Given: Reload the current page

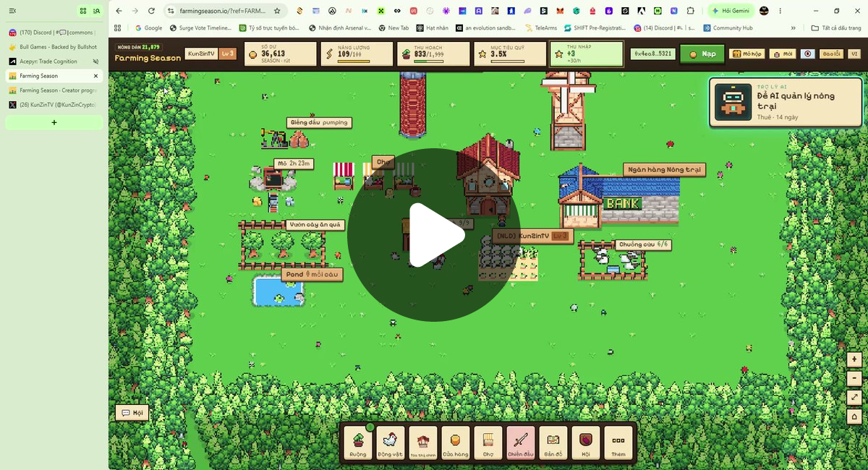Looking at the screenshot, I should click(151, 11).
